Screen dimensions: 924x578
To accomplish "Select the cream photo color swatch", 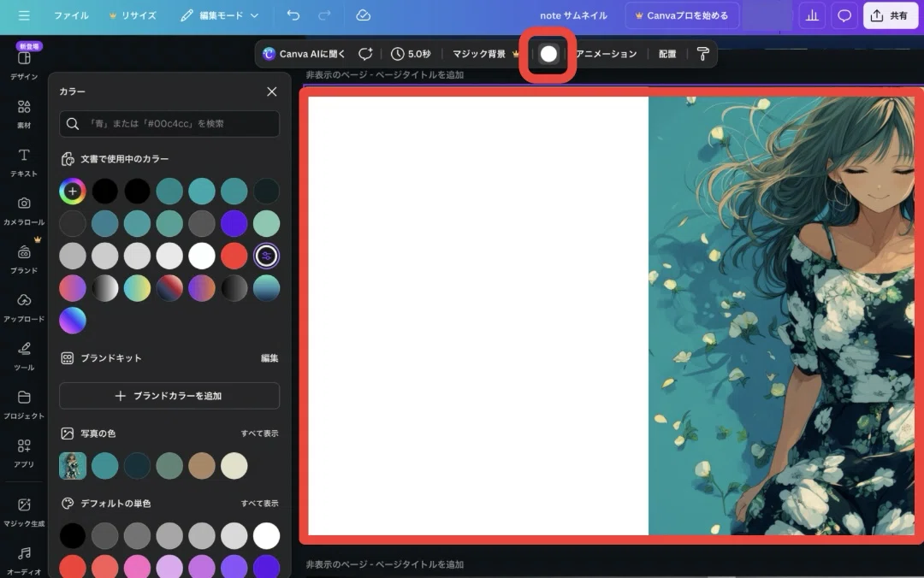I will tap(234, 466).
